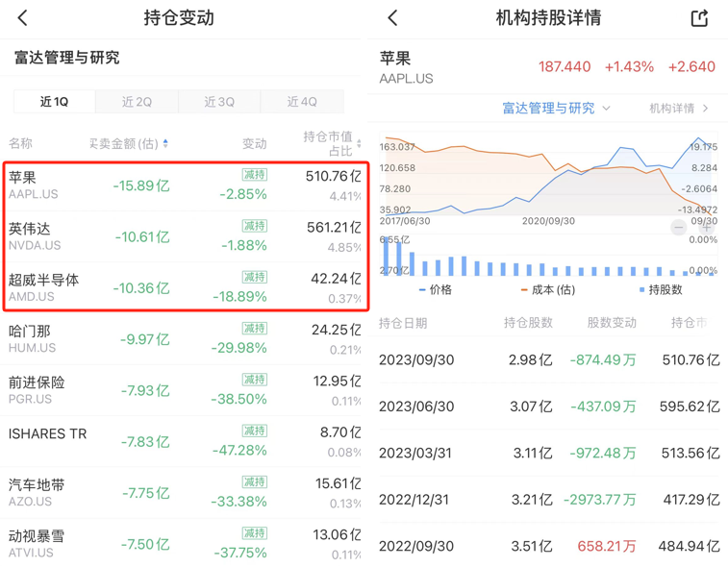Switch to the 近3Q tab
This screenshot has width=728, height=567.
(219, 102)
